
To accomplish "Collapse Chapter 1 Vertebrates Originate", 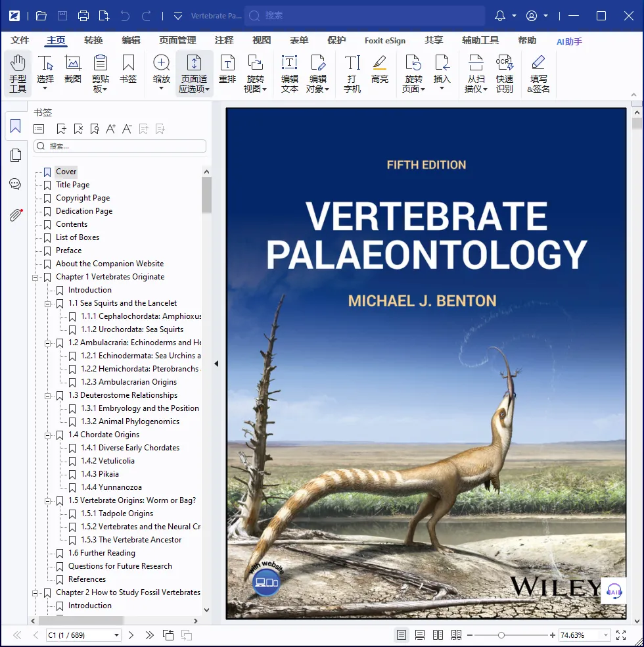I will click(x=35, y=277).
